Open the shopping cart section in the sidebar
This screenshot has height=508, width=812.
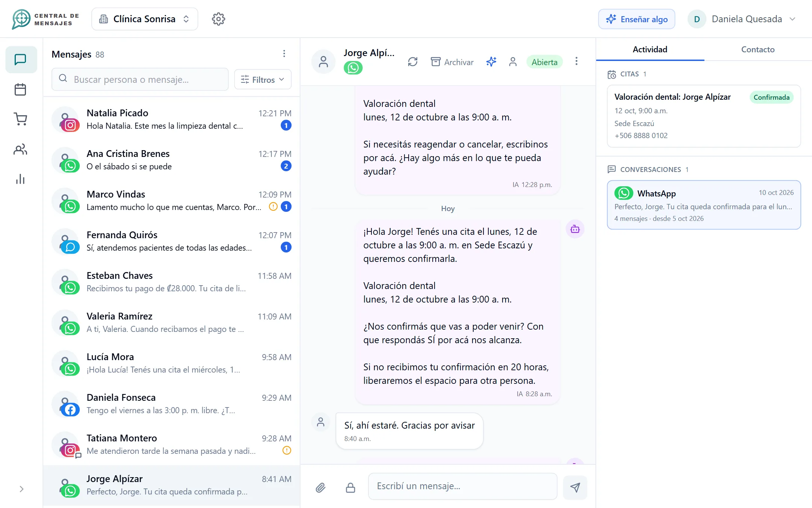click(x=21, y=119)
